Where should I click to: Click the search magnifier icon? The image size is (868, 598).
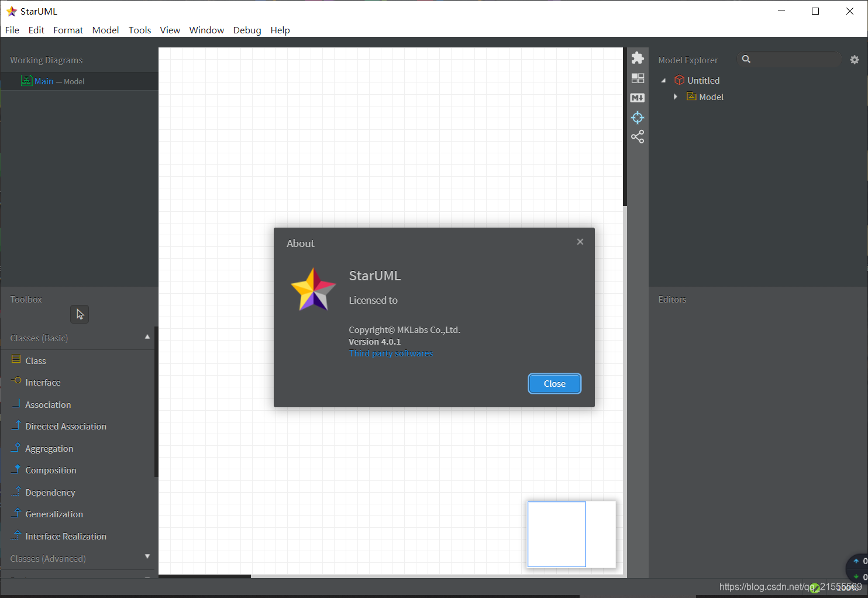tap(746, 59)
